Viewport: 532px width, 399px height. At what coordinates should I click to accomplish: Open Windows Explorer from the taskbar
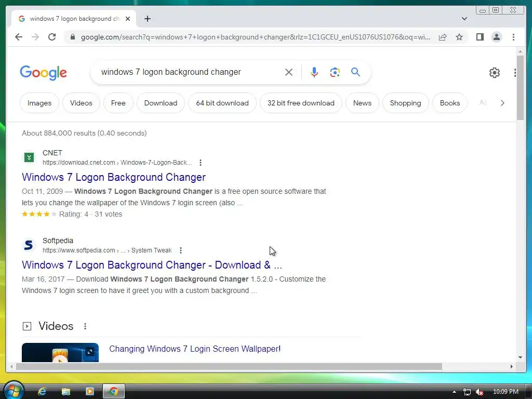66,392
